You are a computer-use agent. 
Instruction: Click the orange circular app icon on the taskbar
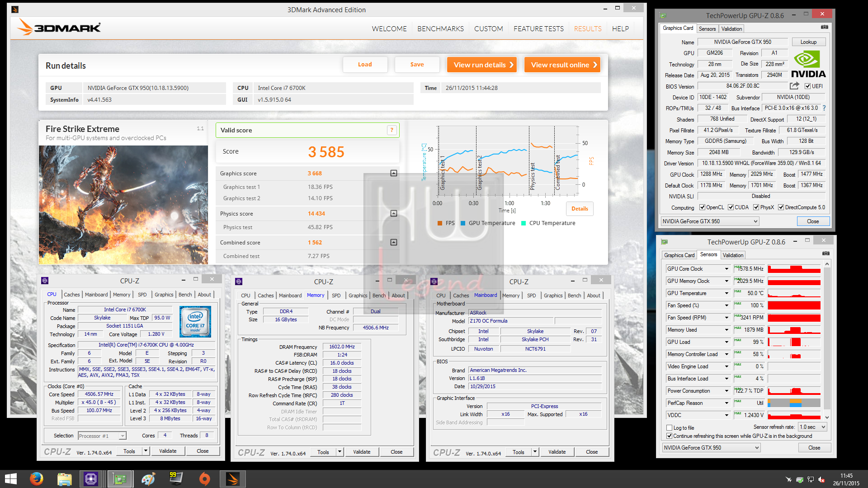(x=205, y=479)
